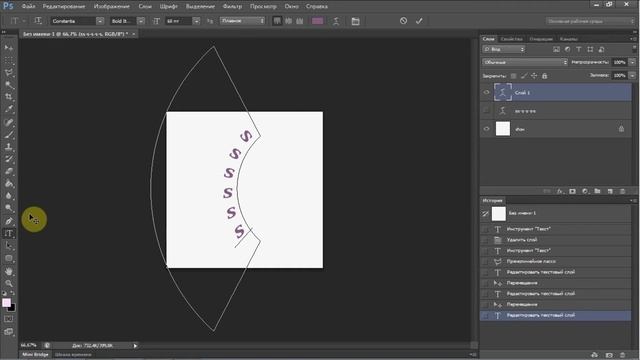Viewport: 640px width, 360px height.
Task: Commit current text edits with checkmark
Action: click(419, 21)
